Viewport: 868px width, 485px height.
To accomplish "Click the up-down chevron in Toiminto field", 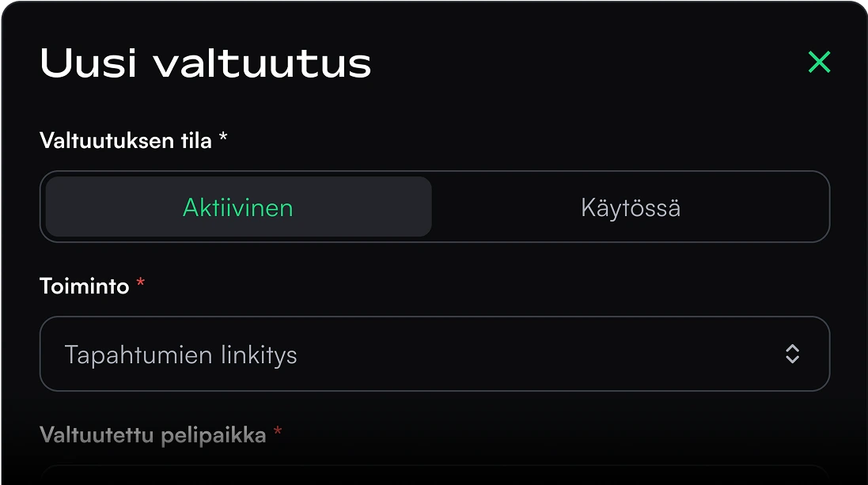I will pyautogui.click(x=792, y=354).
